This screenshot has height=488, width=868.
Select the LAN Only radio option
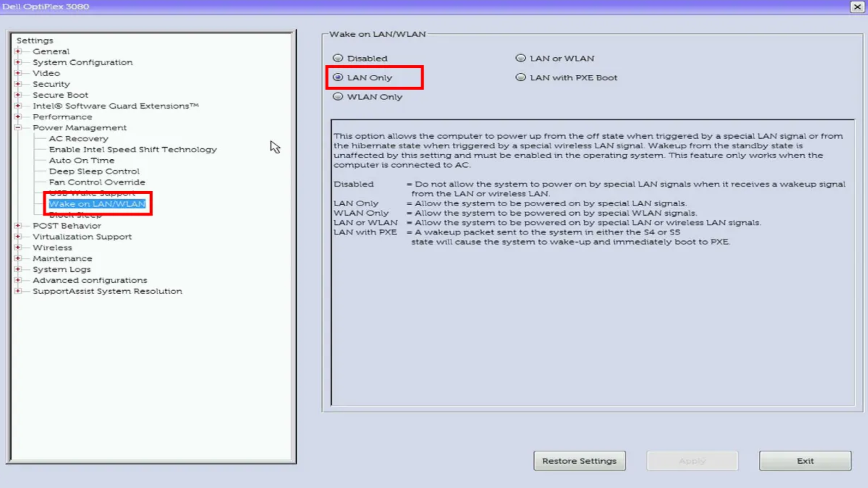pyautogui.click(x=338, y=77)
